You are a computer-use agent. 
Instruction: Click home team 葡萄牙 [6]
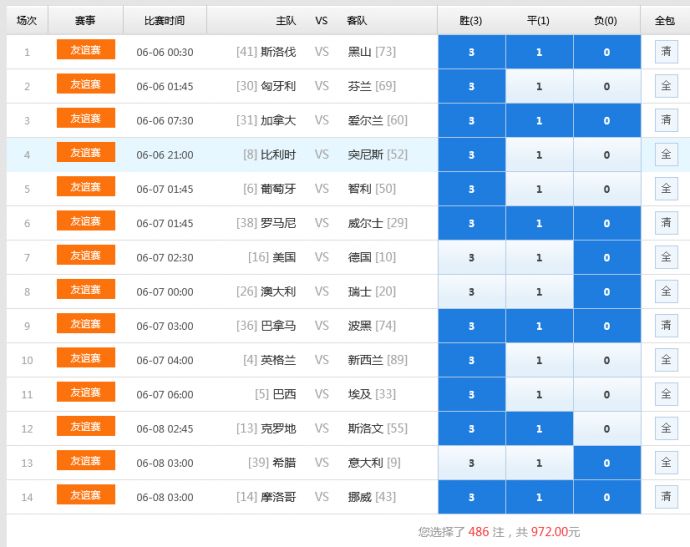(x=269, y=189)
